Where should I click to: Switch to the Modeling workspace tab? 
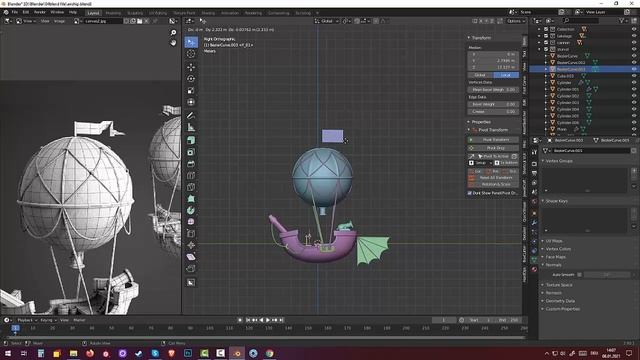(x=113, y=13)
